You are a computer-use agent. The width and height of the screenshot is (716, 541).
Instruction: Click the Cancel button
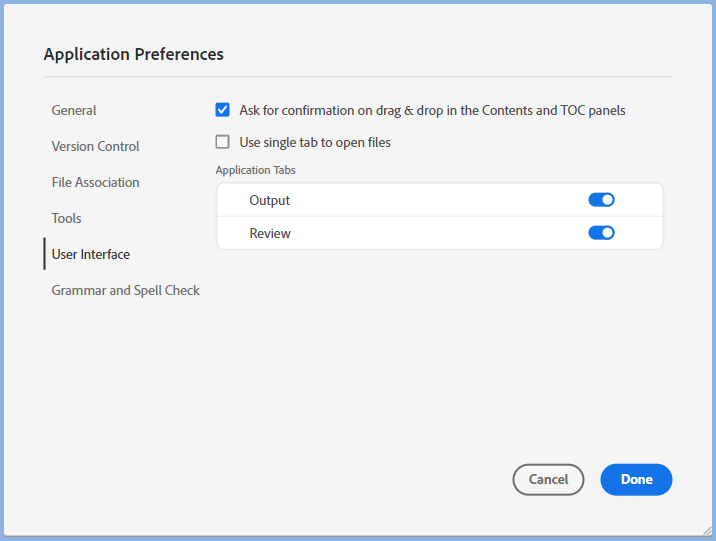click(x=548, y=479)
